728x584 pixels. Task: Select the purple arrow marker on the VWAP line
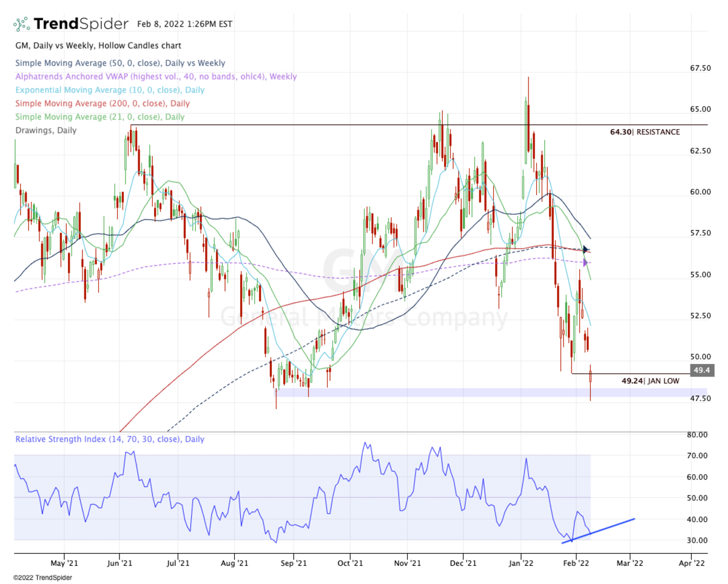pyautogui.click(x=584, y=263)
